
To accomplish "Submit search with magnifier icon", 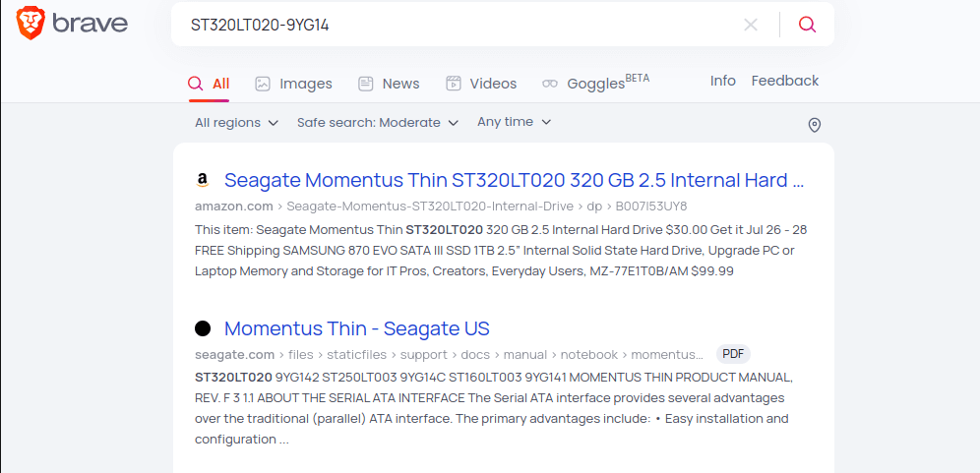I will point(807,25).
